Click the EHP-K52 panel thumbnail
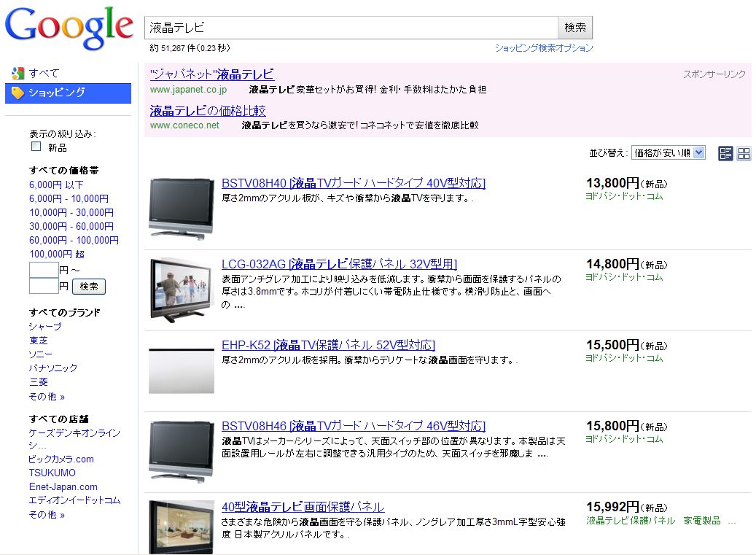This screenshot has height=555, width=756. click(x=182, y=370)
